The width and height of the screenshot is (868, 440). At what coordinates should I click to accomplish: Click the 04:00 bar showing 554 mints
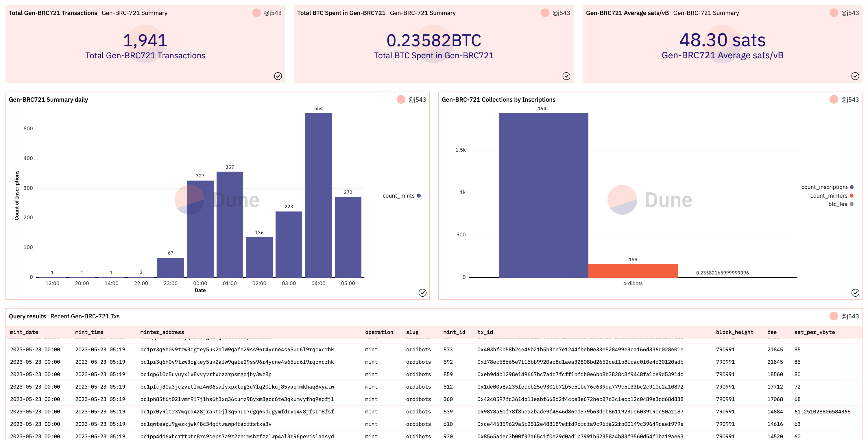point(318,195)
